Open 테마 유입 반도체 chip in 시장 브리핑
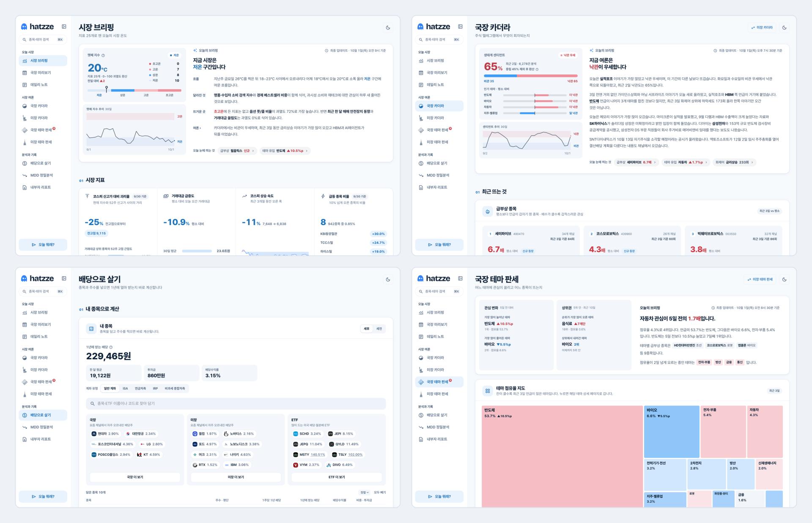812x523 pixels. point(285,151)
